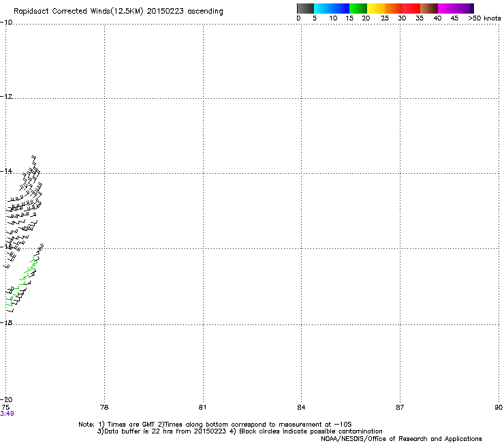Click the latitude label '-18'
504x443 pixels.
(x=6, y=322)
